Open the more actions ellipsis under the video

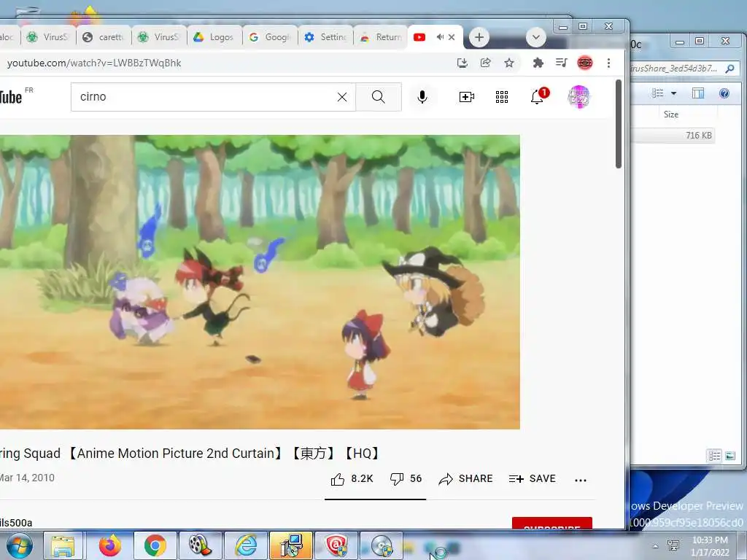[x=580, y=480]
